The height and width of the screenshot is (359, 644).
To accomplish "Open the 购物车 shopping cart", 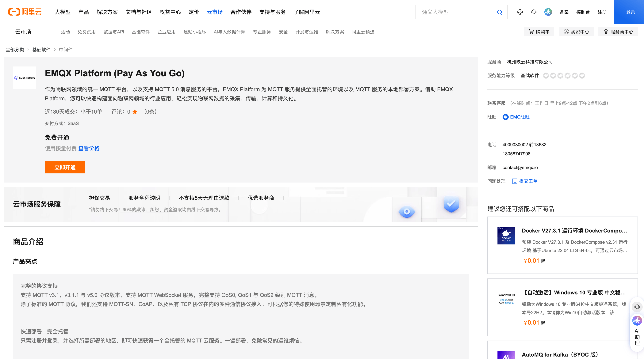I will (539, 32).
